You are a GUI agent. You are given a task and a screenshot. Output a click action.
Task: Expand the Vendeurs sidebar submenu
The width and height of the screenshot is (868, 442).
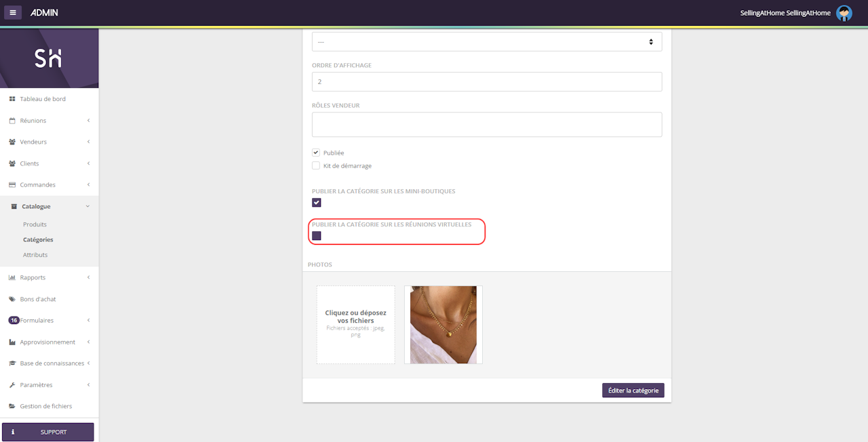pyautogui.click(x=49, y=142)
